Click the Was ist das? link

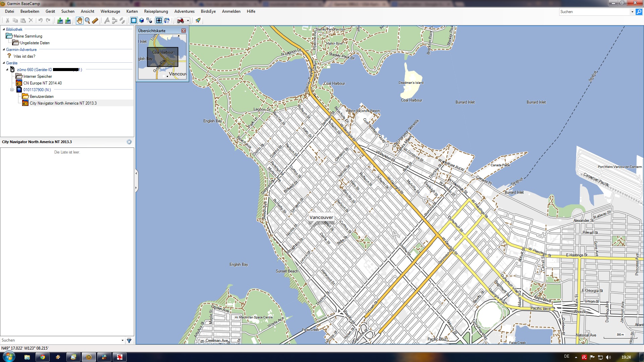point(24,56)
